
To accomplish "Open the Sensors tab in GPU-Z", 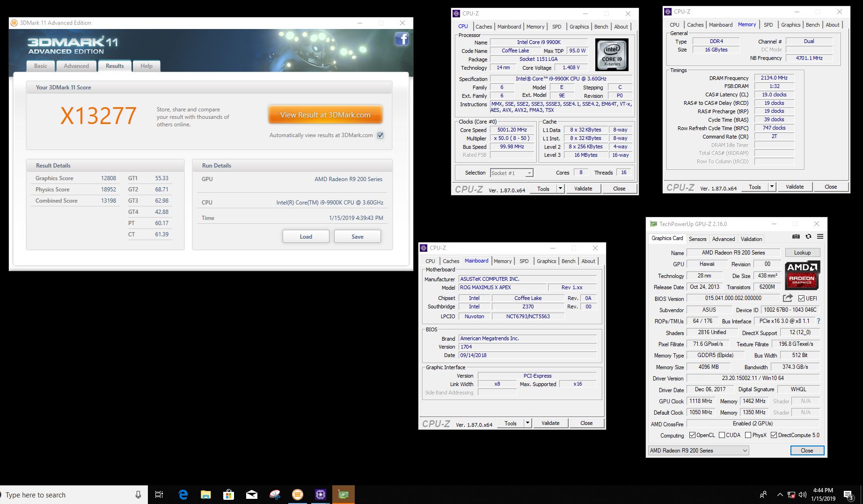I will click(697, 239).
